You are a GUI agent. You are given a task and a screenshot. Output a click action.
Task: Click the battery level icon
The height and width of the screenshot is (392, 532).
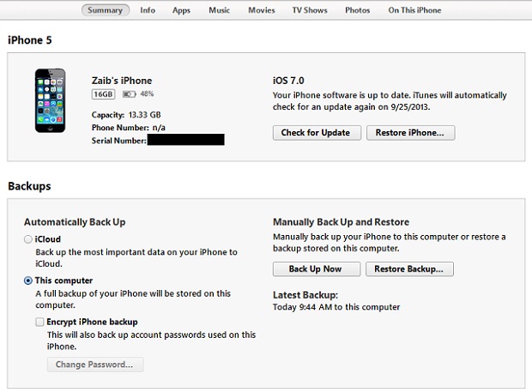(130, 94)
